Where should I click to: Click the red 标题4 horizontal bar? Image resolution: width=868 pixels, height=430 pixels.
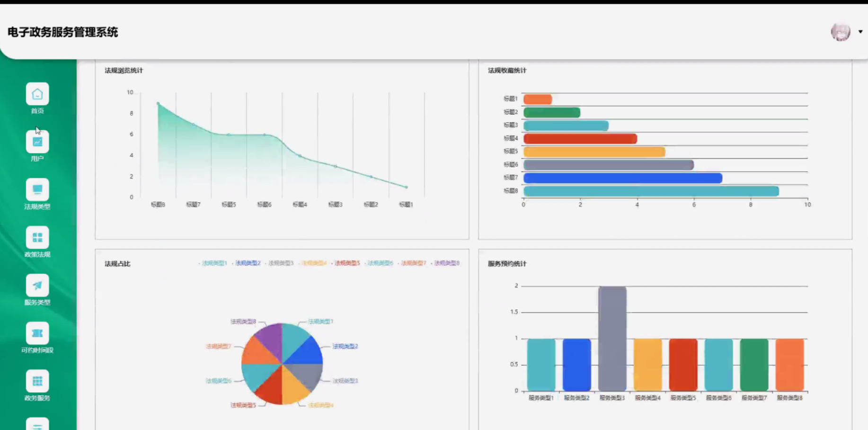(x=580, y=139)
